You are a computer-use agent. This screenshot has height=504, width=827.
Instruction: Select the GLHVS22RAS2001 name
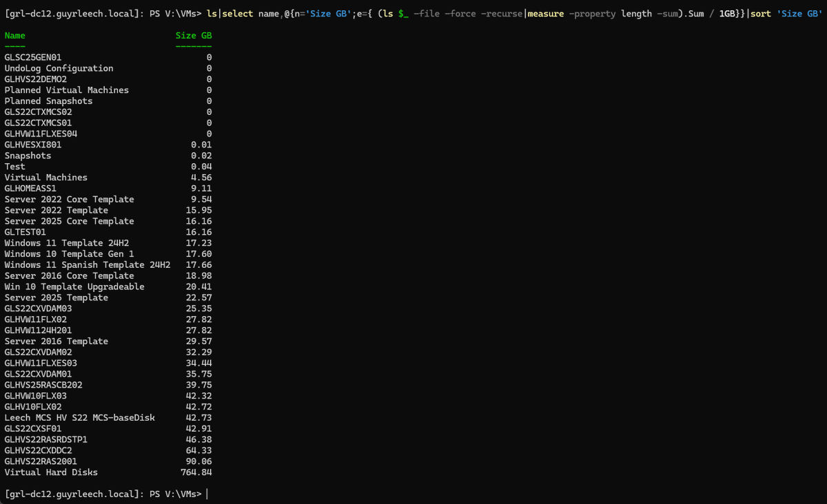[41, 462]
